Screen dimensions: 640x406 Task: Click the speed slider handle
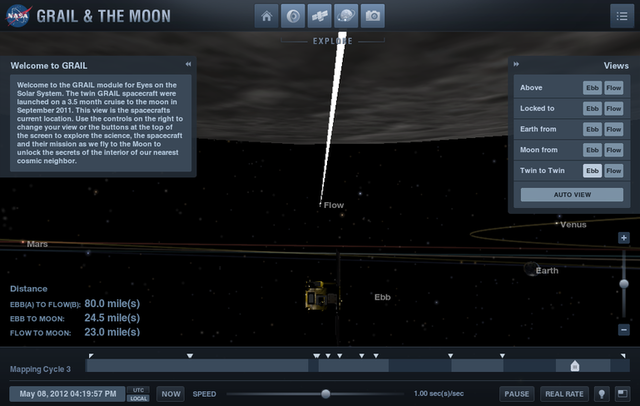pos(325,394)
